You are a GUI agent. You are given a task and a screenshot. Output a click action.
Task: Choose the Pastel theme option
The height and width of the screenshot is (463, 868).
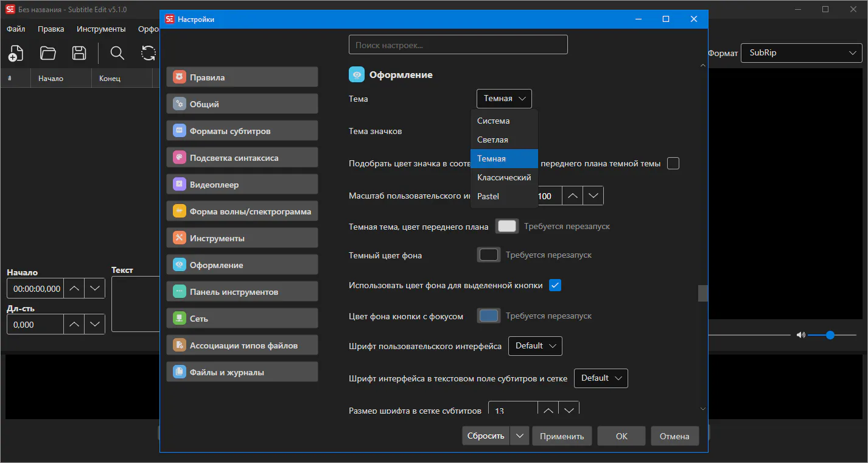coord(505,196)
